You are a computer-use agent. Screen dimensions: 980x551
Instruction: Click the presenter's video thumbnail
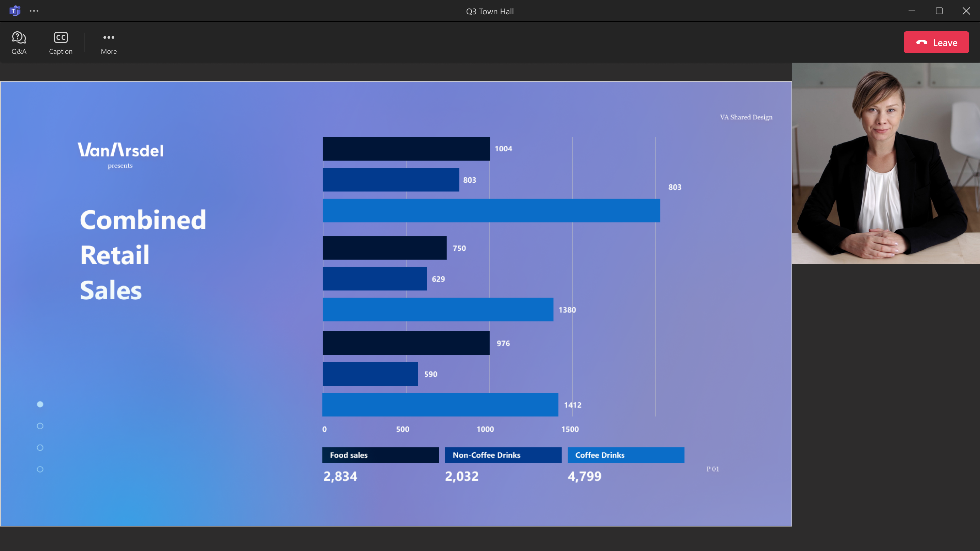pos(886,164)
